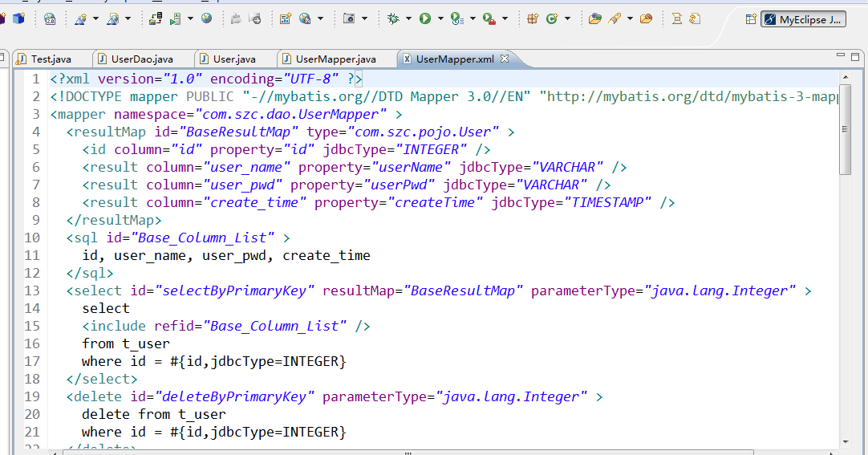Select the UserMapper.java tab

pos(335,59)
